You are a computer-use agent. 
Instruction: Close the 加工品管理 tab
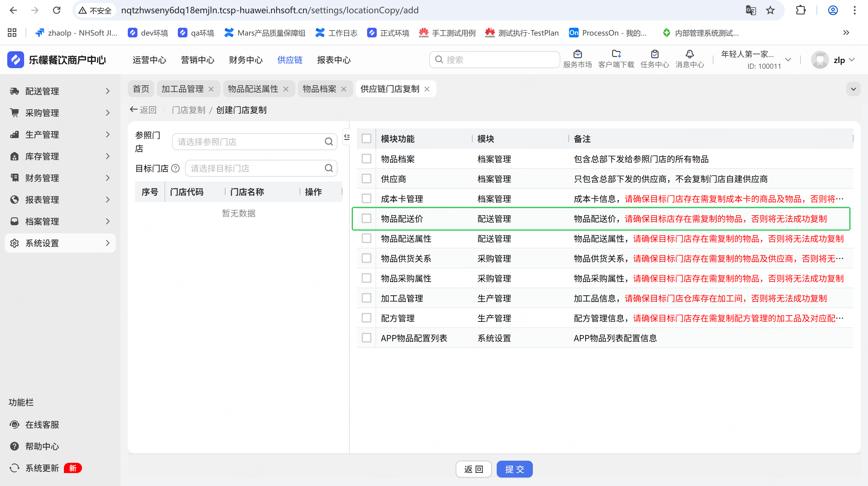pos(211,89)
